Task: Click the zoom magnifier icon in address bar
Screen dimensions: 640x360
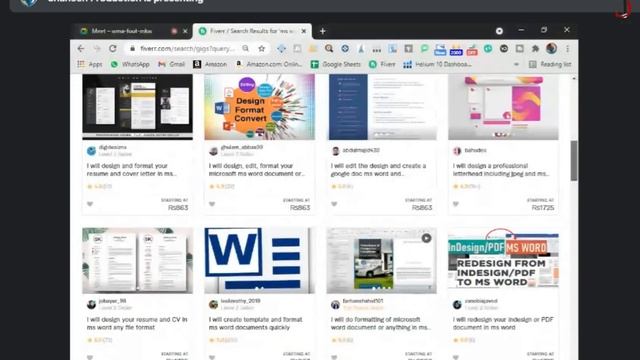Action: coord(245,49)
